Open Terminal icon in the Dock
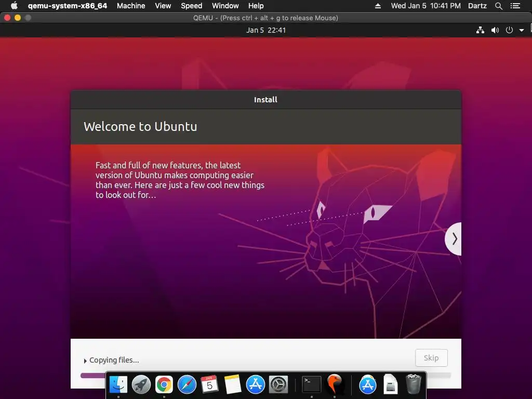The image size is (532, 399). pyautogui.click(x=312, y=385)
